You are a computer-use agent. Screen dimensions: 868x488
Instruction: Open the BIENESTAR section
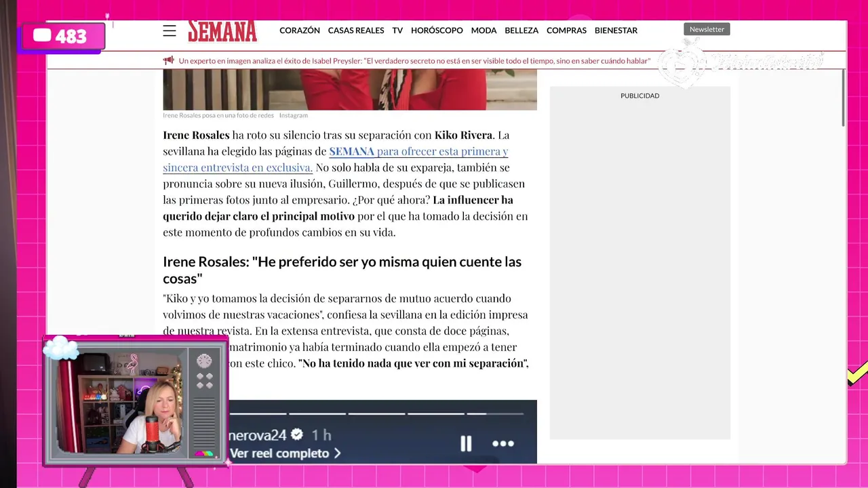pos(616,30)
